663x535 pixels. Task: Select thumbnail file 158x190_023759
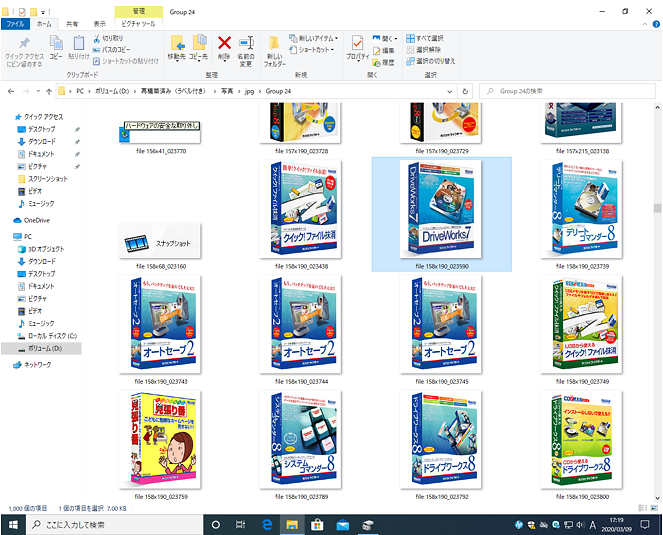coord(161,444)
